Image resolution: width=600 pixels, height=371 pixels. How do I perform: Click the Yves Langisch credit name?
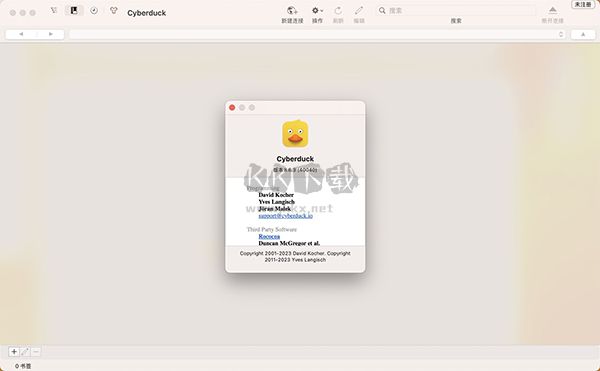[276, 202]
